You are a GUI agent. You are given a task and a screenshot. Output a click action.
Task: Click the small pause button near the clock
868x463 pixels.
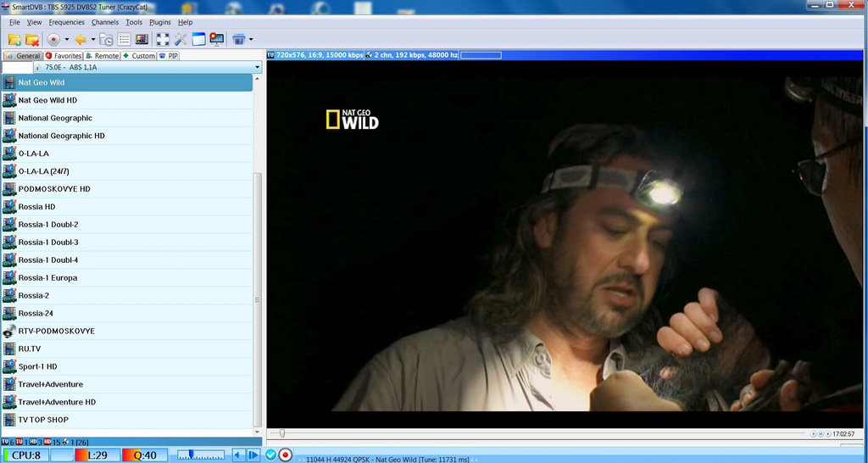point(821,434)
